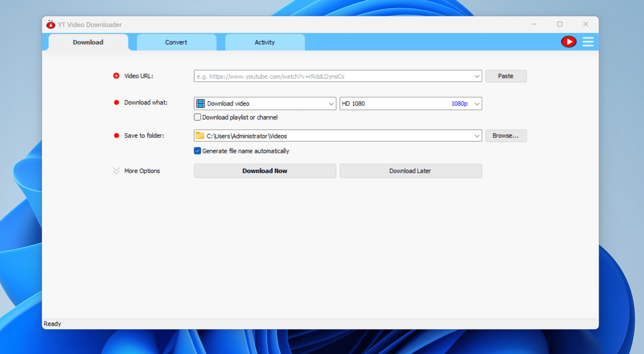
Task: Click the Browse... button
Action: coord(506,136)
